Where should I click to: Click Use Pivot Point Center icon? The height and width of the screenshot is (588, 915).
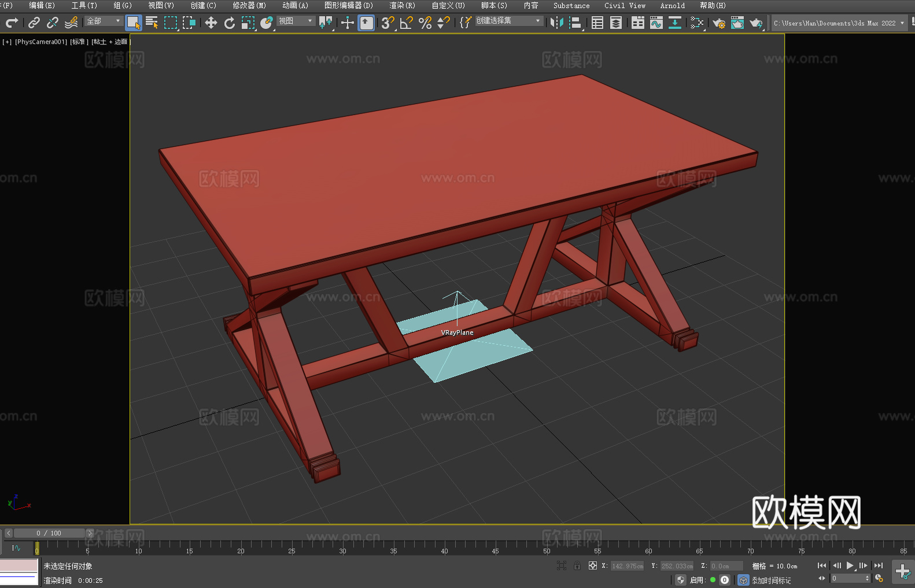[326, 23]
